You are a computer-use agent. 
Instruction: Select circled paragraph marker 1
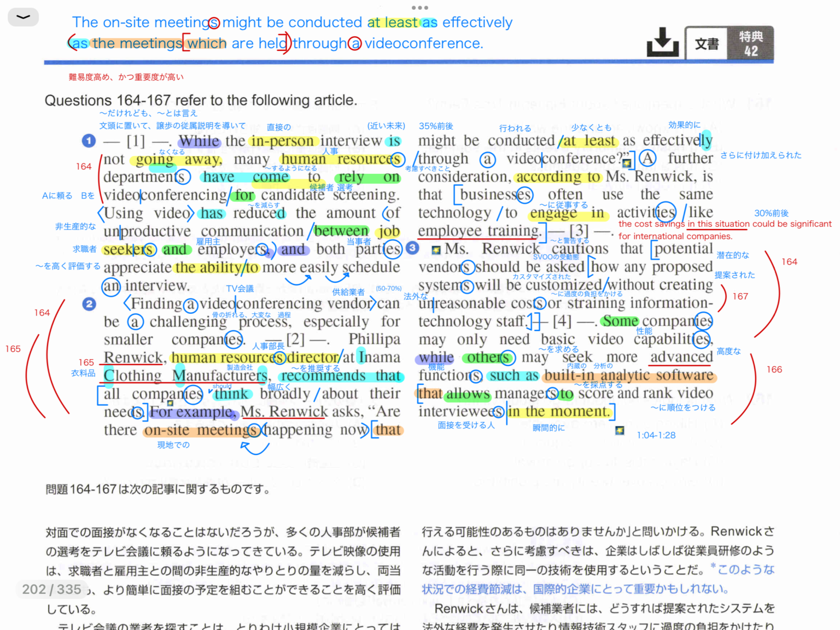[88, 141]
